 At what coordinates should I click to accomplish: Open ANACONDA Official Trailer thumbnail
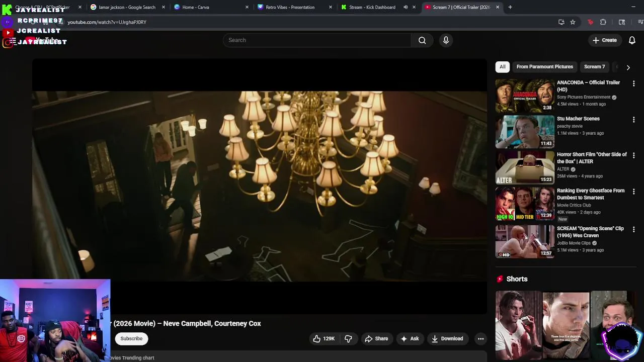525,96
